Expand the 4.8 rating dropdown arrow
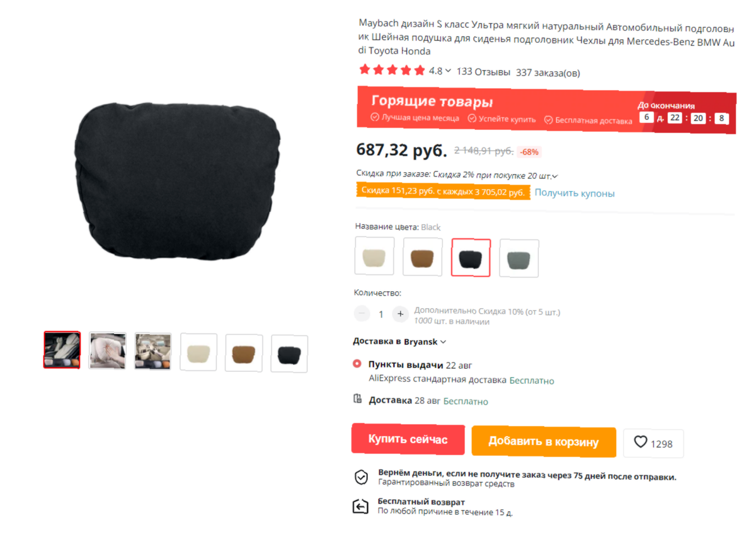The width and height of the screenshot is (756, 549). coord(448,71)
